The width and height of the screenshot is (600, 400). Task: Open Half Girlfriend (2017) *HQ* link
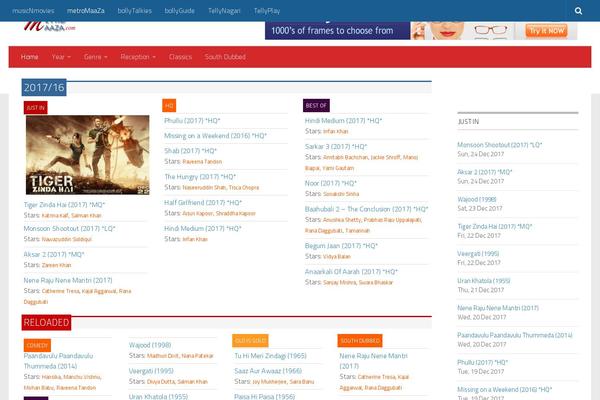point(203,203)
